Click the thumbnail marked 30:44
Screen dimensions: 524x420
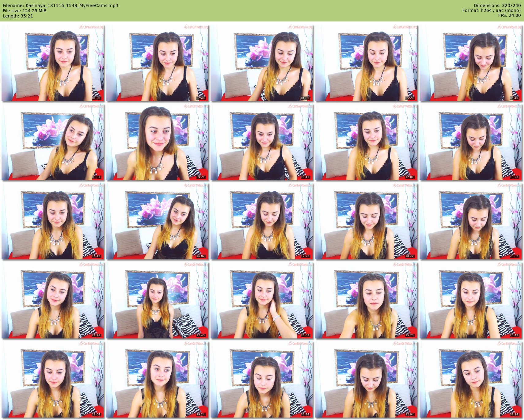click(262, 379)
